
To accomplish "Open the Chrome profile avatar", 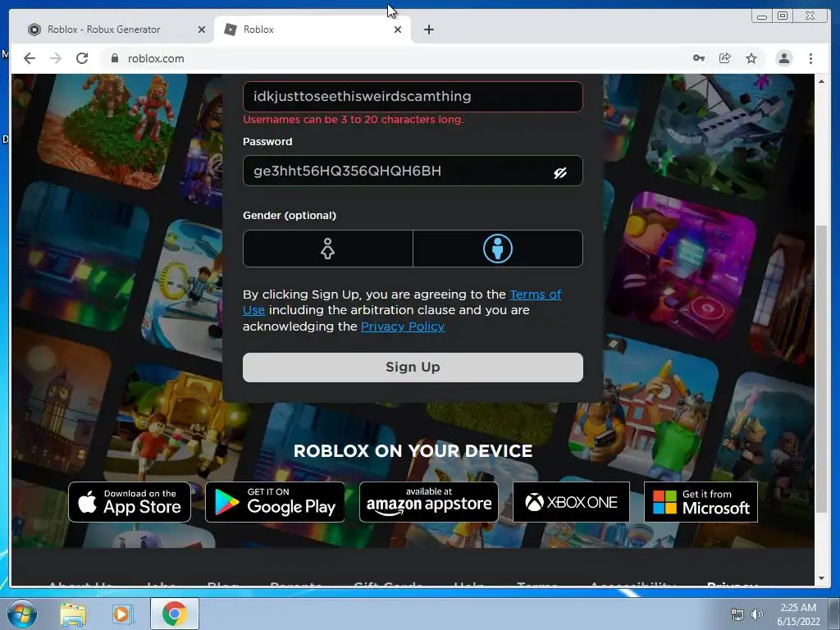I will tap(783, 58).
